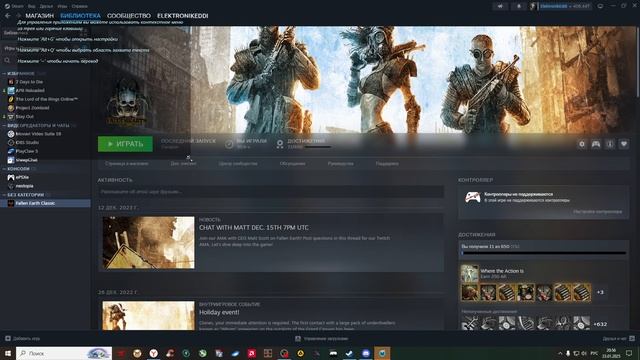Click the achievements progress bar
Viewport: 640px width, 360px height.
pos(544,253)
